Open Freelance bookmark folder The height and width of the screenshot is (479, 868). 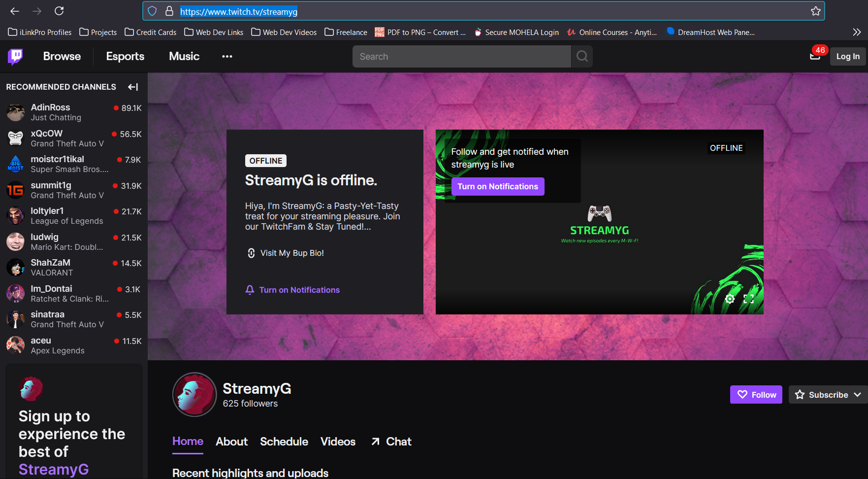pyautogui.click(x=346, y=32)
